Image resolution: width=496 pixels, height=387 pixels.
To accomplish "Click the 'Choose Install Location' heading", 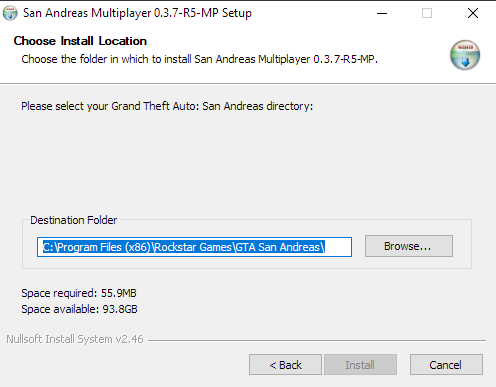I will click(80, 41).
